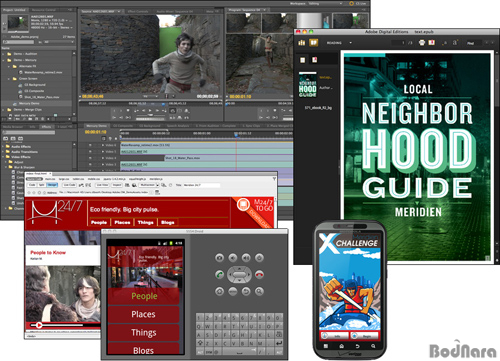Expand the Demo - Merge Clips bin

(x=4, y=109)
